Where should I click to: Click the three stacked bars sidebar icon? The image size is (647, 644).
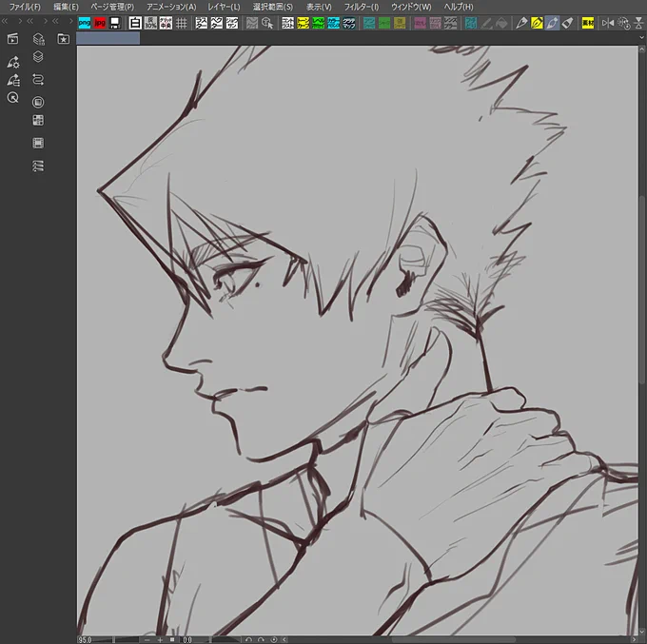coord(38,166)
